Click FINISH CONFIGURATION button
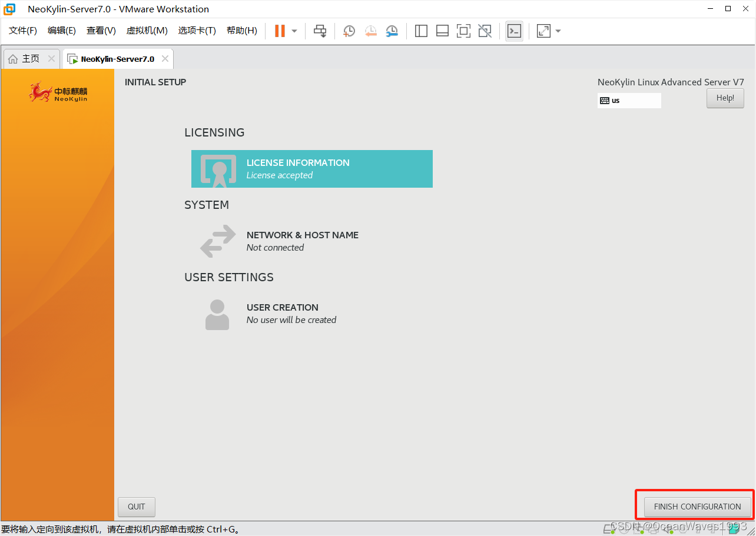Image resolution: width=756 pixels, height=536 pixels. tap(697, 507)
